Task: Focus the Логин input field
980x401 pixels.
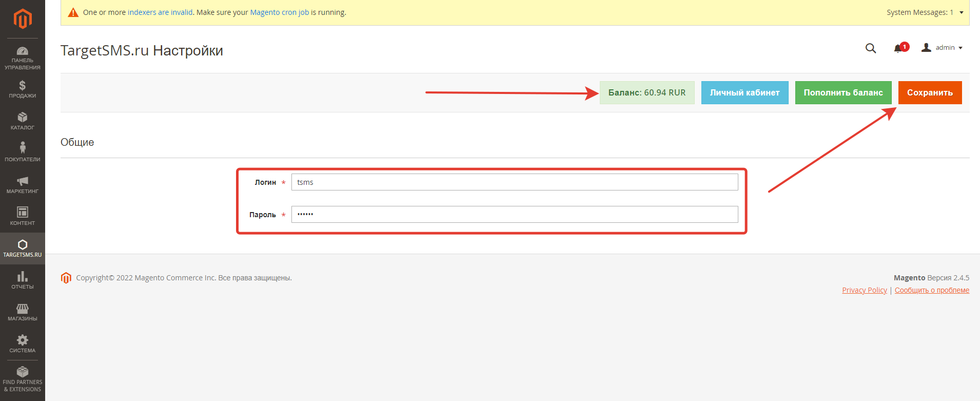Action: (x=515, y=182)
